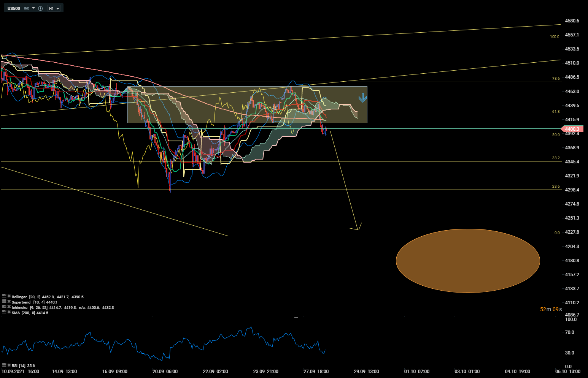Click the Ichimoku [9, 26, 52] legend text
The image size is (588, 378).
click(x=63, y=307)
